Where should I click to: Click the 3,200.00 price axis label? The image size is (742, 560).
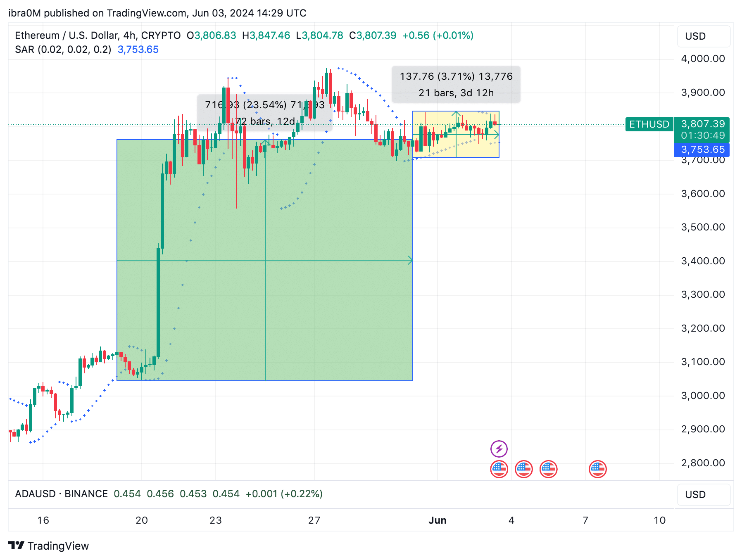(703, 328)
